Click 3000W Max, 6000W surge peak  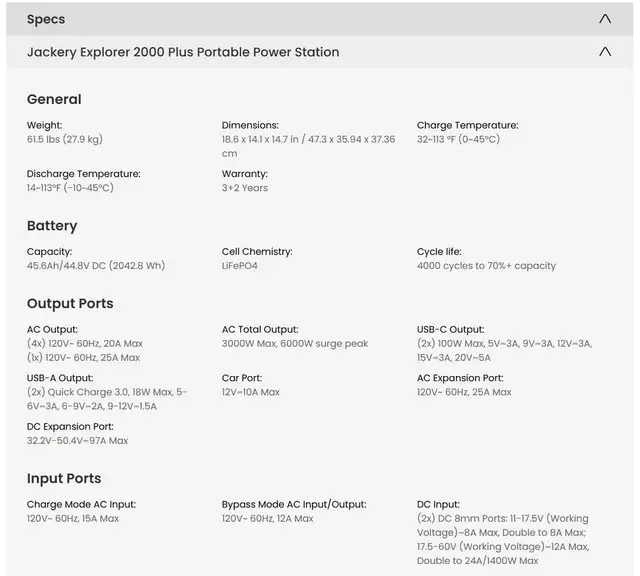pyautogui.click(x=295, y=343)
